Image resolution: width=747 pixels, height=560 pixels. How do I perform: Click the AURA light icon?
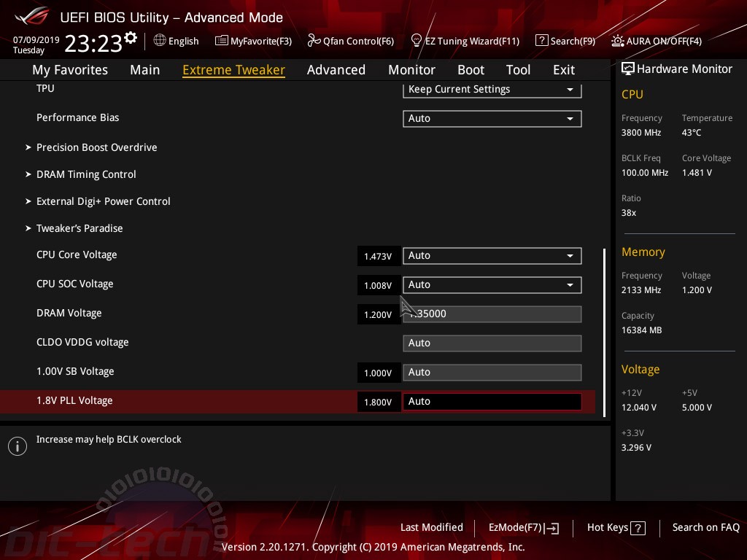click(x=617, y=41)
